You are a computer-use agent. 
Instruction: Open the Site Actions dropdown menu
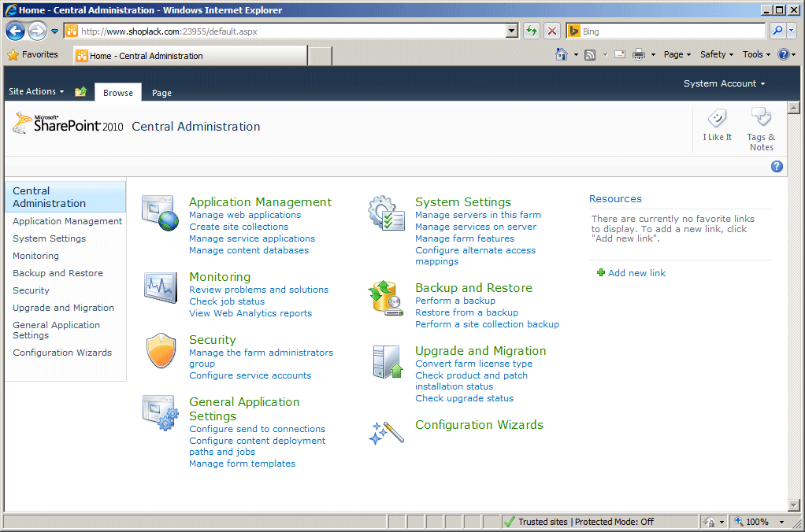tap(36, 91)
